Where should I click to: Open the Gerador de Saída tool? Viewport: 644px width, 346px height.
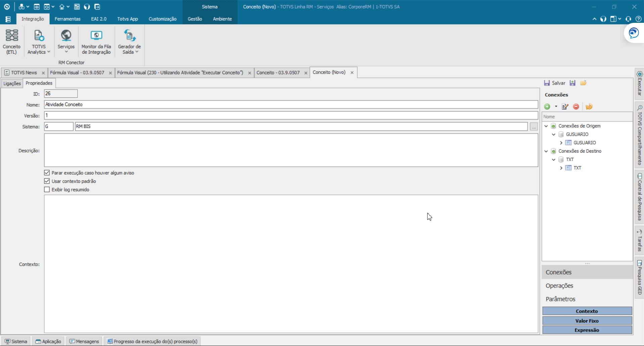129,42
